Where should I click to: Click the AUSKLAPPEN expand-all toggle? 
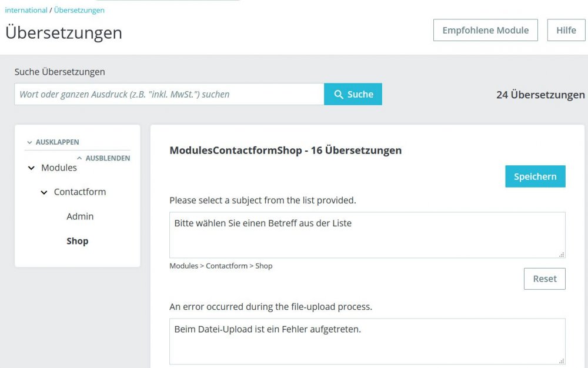point(53,142)
